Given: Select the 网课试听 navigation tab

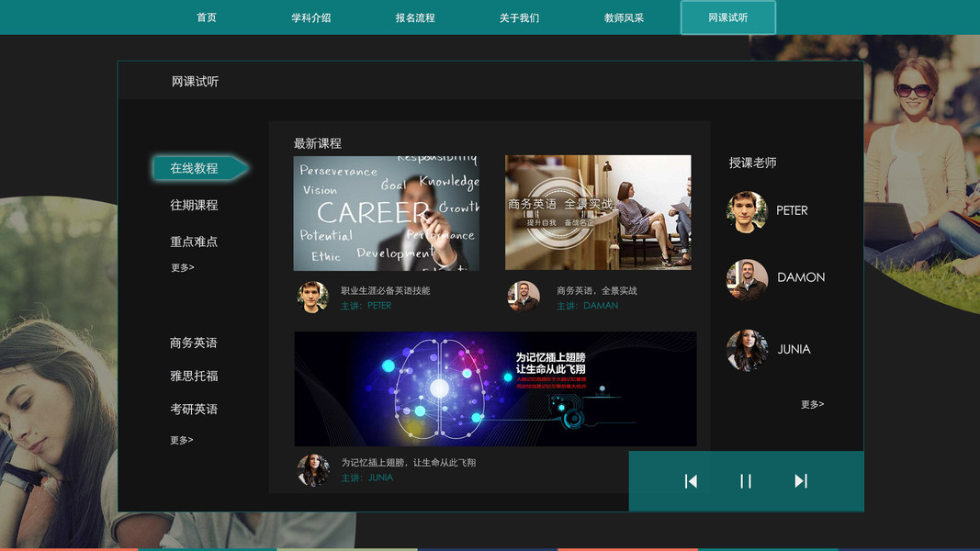Looking at the screenshot, I should pos(728,17).
